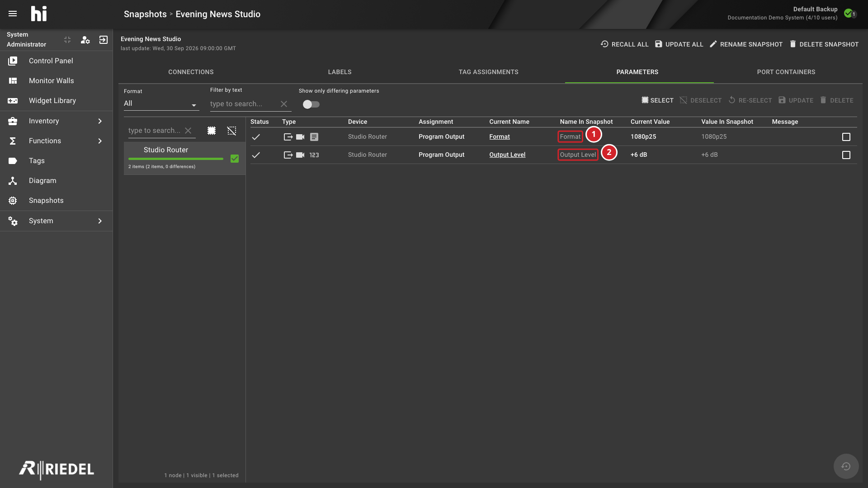
Task: Expand the Functions menu
Action: point(57,141)
